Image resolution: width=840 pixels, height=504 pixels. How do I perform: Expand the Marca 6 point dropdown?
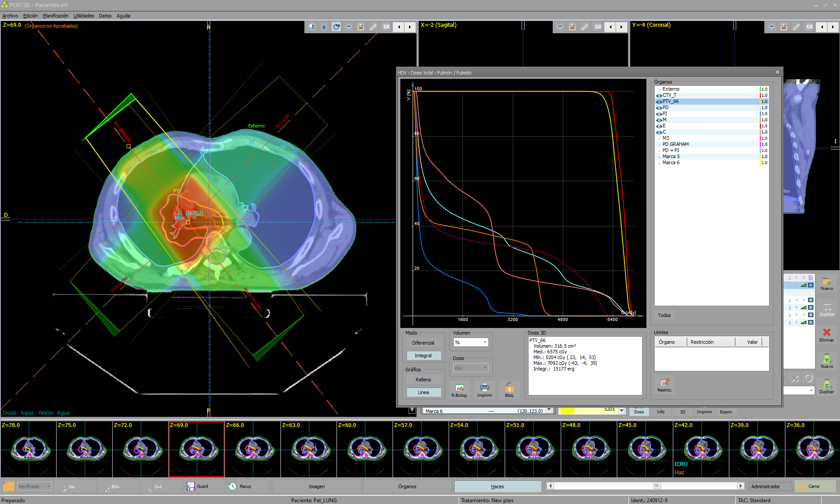(549, 411)
